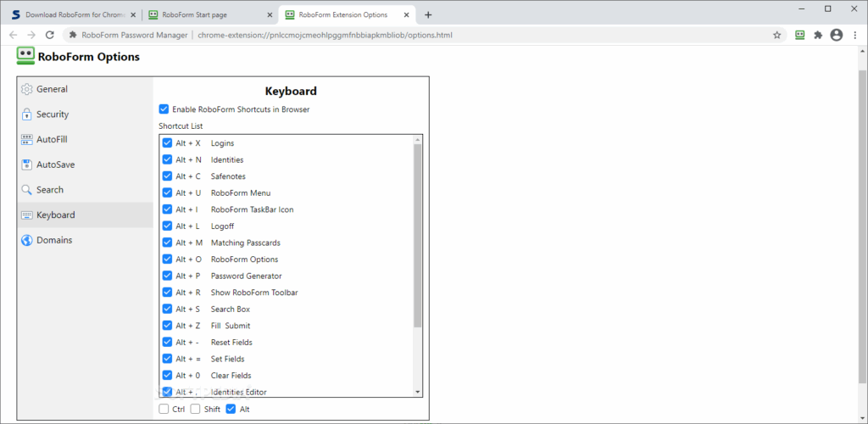Uncheck Alt + R Show RoboForm Toolbar shortcut
Screen dimensions: 868x424
(167, 293)
